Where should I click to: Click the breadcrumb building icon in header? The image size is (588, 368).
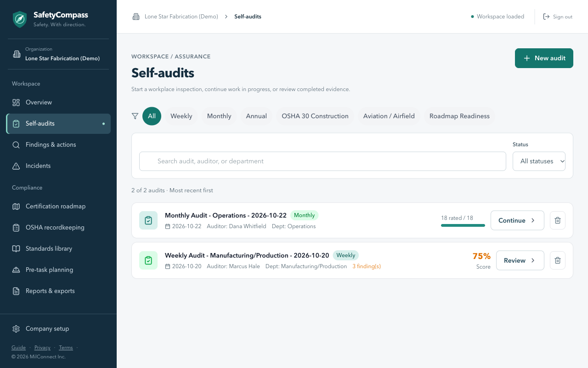click(x=136, y=17)
